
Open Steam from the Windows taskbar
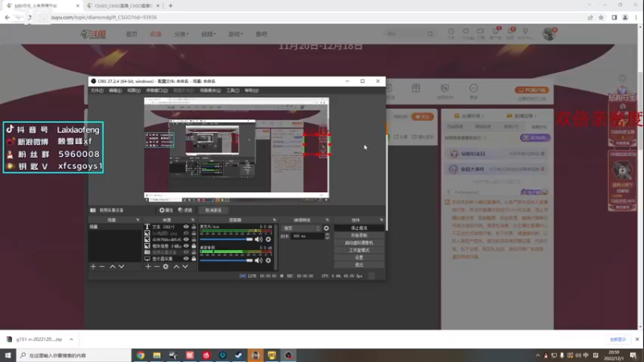coord(238,356)
